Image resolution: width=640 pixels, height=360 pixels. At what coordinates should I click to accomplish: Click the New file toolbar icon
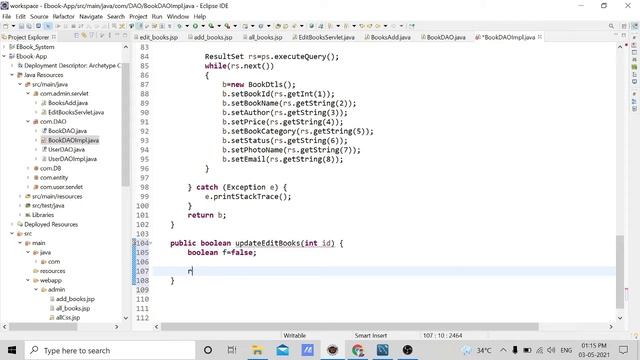pyautogui.click(x=6, y=26)
